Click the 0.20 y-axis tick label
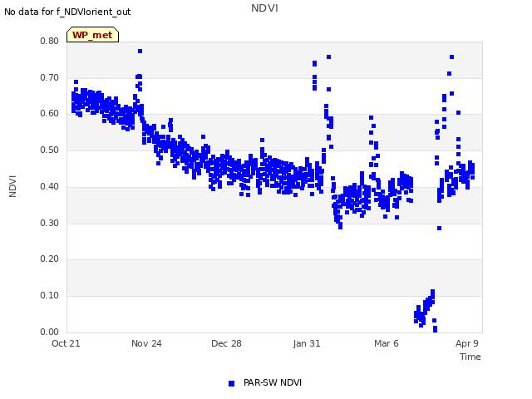 50,259
